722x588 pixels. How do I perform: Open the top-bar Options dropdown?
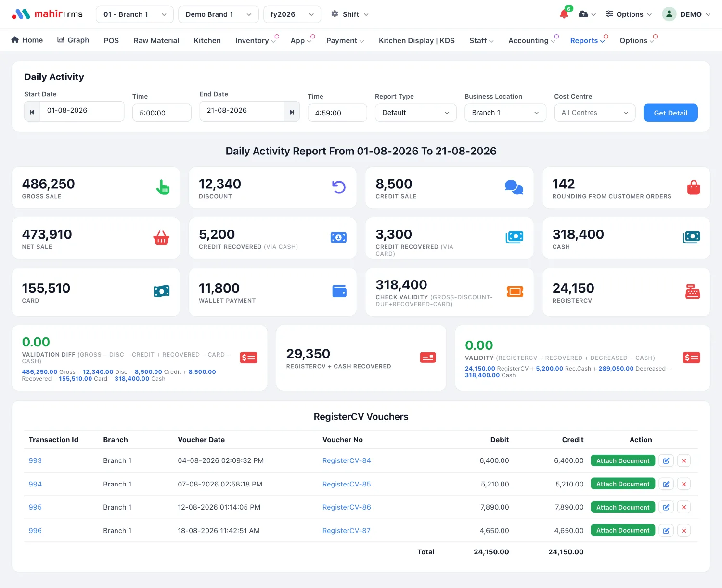coord(629,14)
